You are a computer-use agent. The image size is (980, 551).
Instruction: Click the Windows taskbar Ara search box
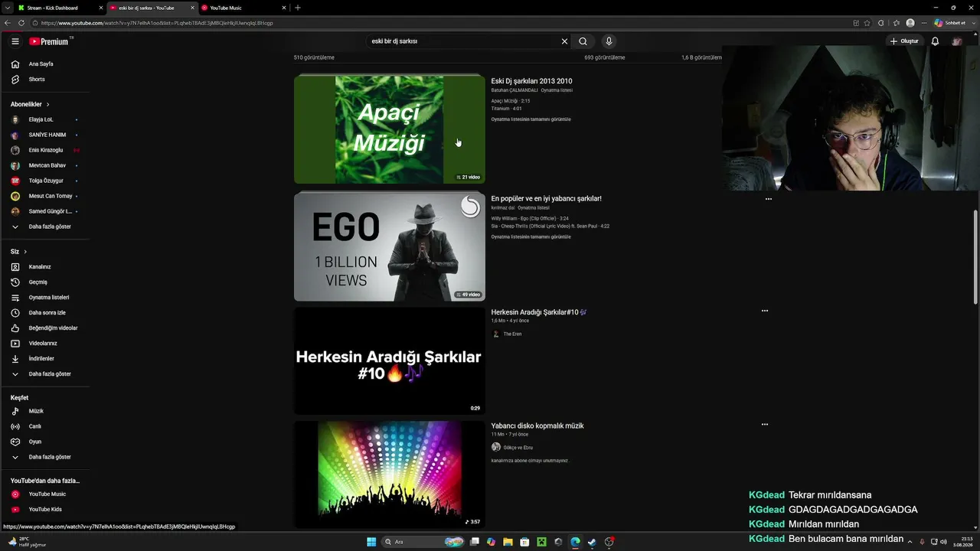point(423,542)
